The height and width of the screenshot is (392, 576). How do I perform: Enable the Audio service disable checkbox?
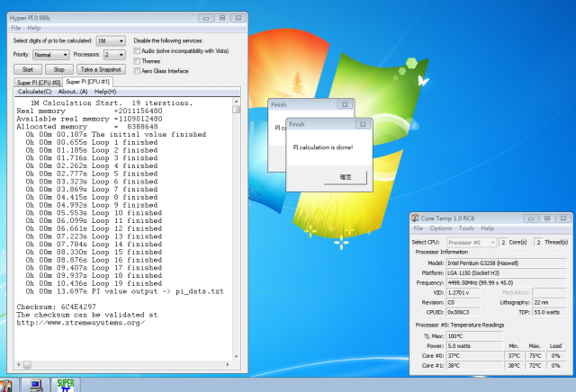pos(137,50)
